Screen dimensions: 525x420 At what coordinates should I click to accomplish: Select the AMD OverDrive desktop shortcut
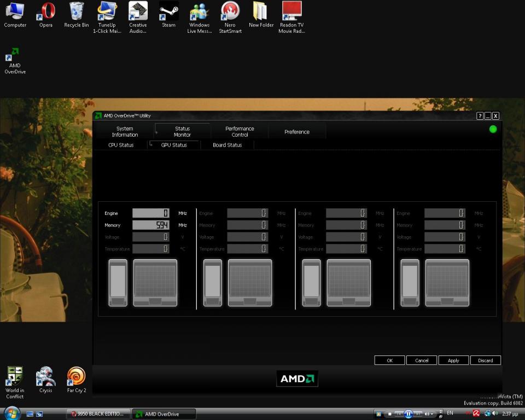point(15,61)
